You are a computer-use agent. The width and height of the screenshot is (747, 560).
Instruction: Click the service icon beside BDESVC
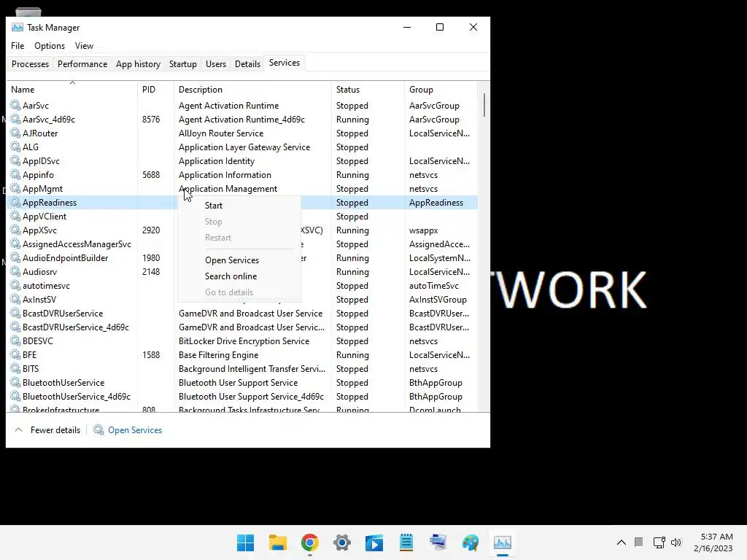pos(15,341)
